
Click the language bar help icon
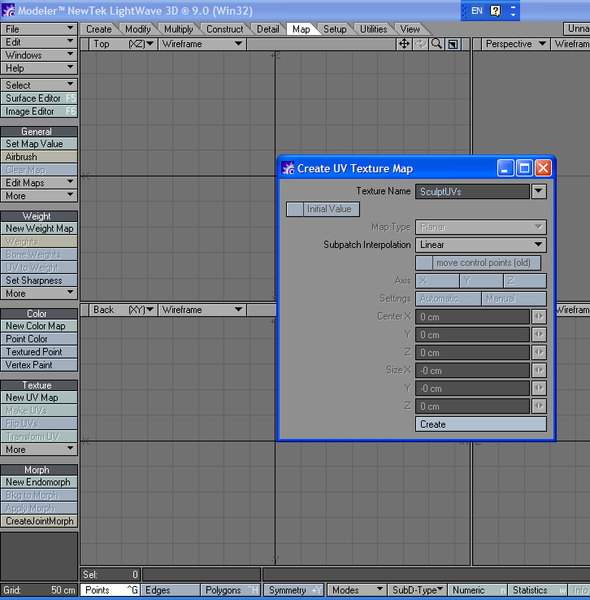[x=495, y=11]
